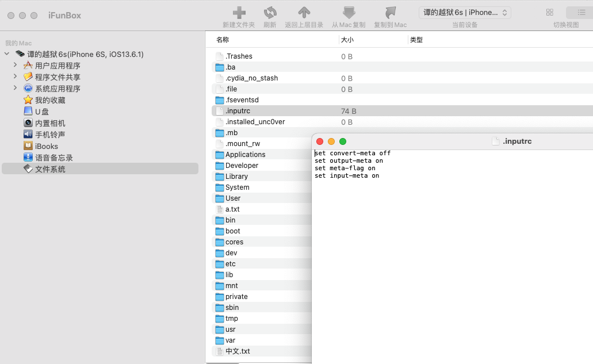The height and width of the screenshot is (364, 593).
Task: Select the .file entry
Action: 231,89
